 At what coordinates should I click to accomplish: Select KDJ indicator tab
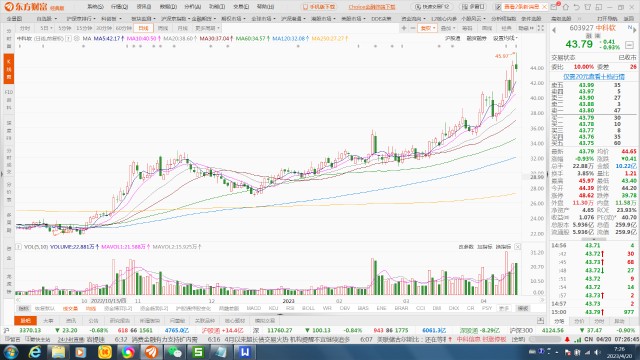[273, 308]
